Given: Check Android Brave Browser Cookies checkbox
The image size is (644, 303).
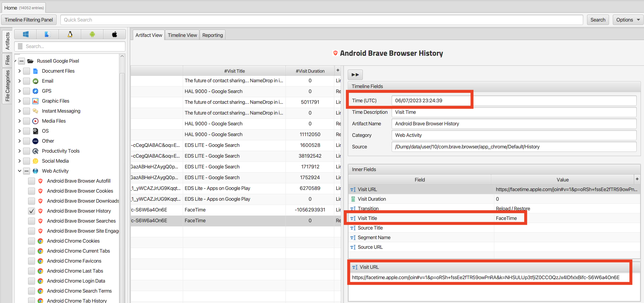Looking at the screenshot, I should pos(32,191).
